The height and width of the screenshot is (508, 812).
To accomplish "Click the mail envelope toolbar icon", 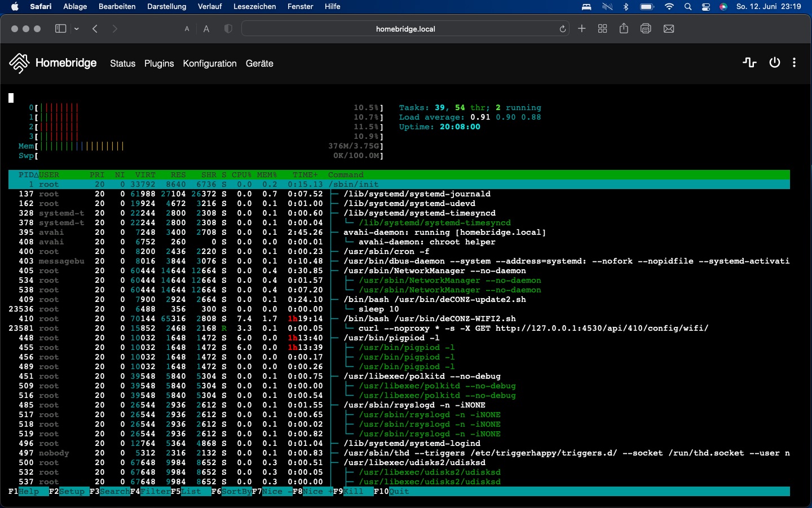I will [x=669, y=29].
